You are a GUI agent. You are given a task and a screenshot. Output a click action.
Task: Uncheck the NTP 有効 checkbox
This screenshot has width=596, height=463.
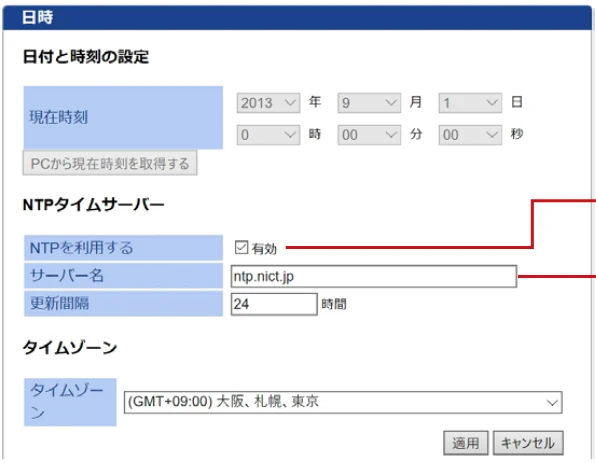pyautogui.click(x=241, y=247)
